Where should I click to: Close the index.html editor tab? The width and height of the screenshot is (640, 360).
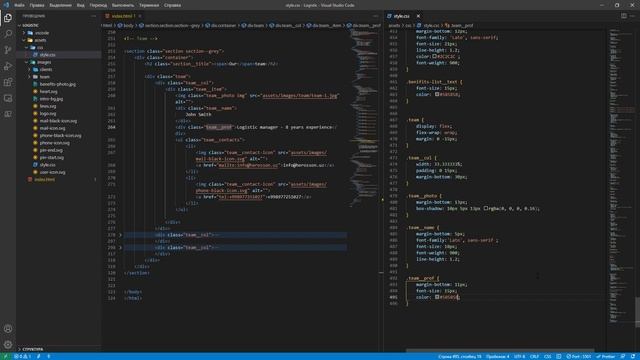click(x=140, y=16)
